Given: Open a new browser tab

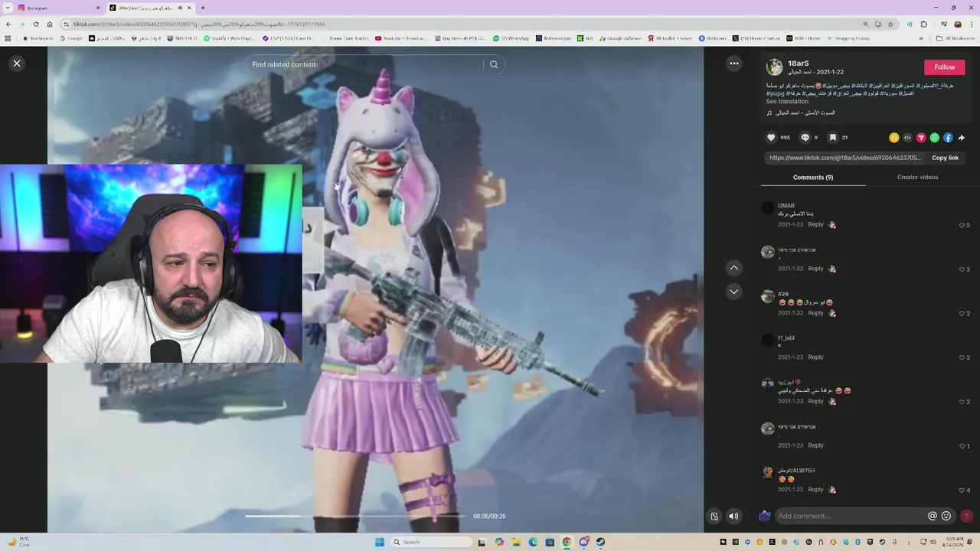Looking at the screenshot, I should coord(202,8).
